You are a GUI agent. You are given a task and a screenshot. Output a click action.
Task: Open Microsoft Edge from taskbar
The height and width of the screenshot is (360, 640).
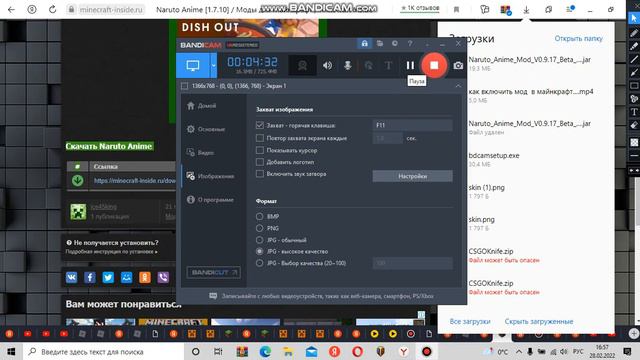pyautogui.click(x=265, y=351)
